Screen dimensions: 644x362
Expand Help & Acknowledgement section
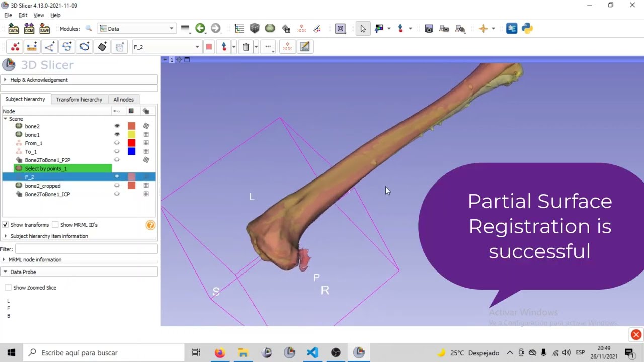[x=79, y=80]
